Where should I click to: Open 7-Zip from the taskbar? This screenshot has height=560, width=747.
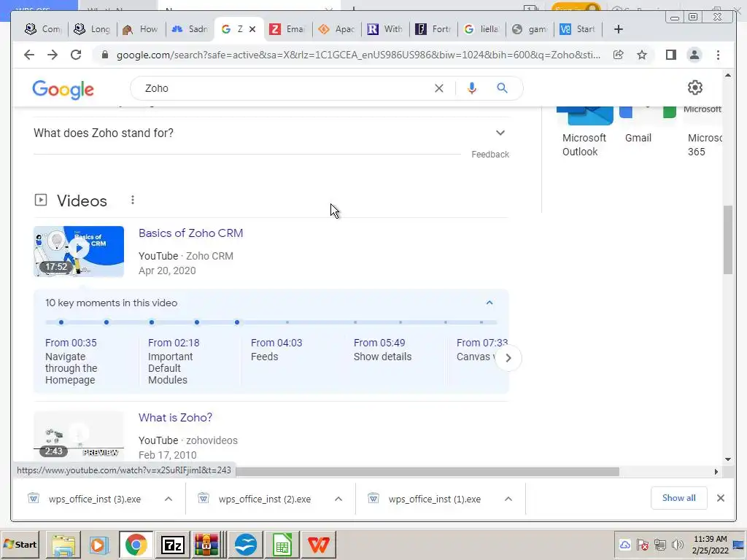[x=172, y=544]
